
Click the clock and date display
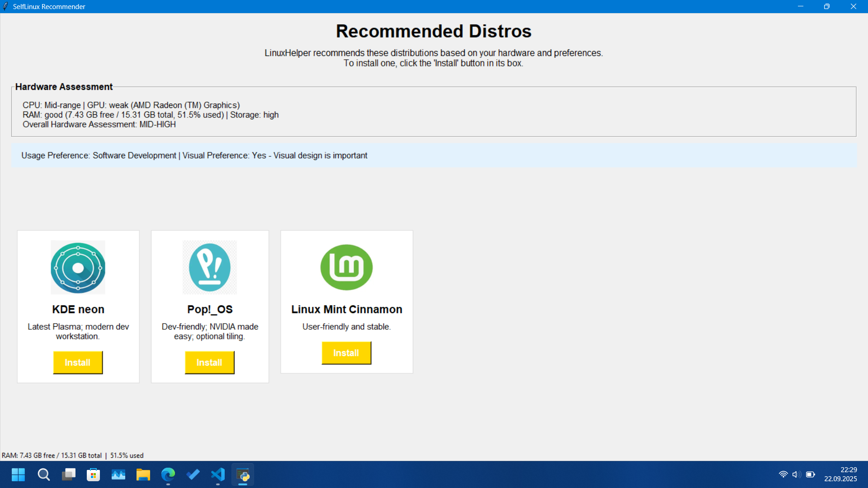coord(840,474)
